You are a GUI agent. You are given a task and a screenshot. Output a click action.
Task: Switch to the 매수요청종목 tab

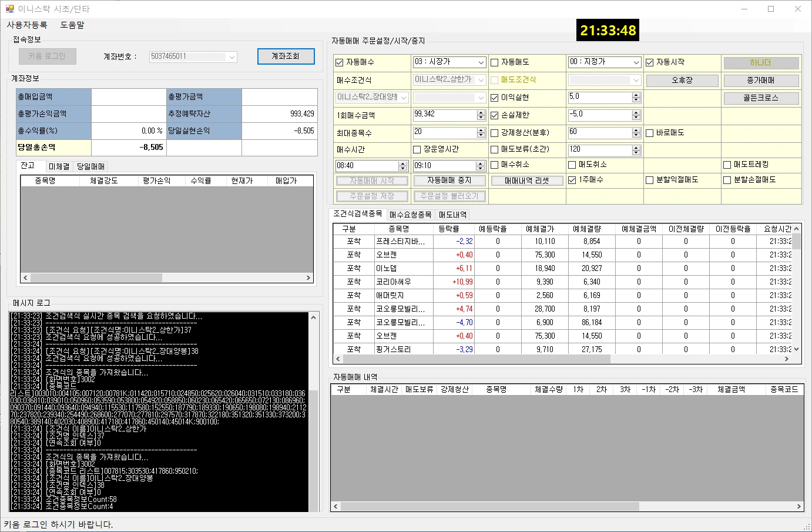[410, 215]
